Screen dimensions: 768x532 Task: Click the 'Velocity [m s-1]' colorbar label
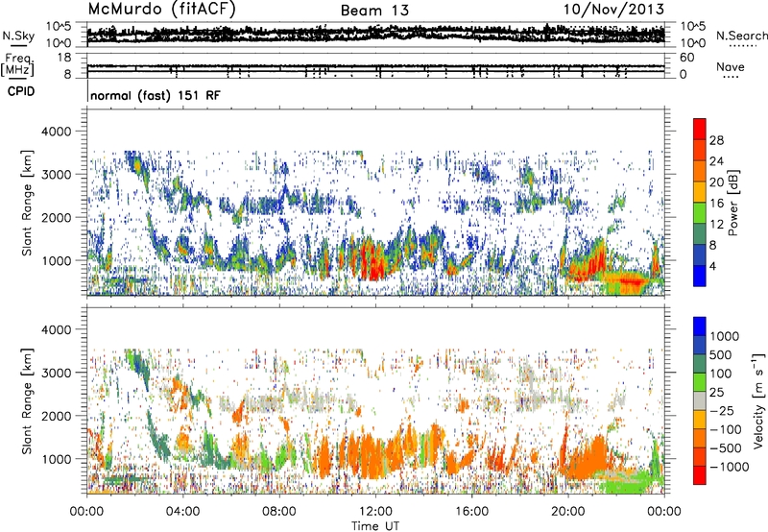pos(758,401)
